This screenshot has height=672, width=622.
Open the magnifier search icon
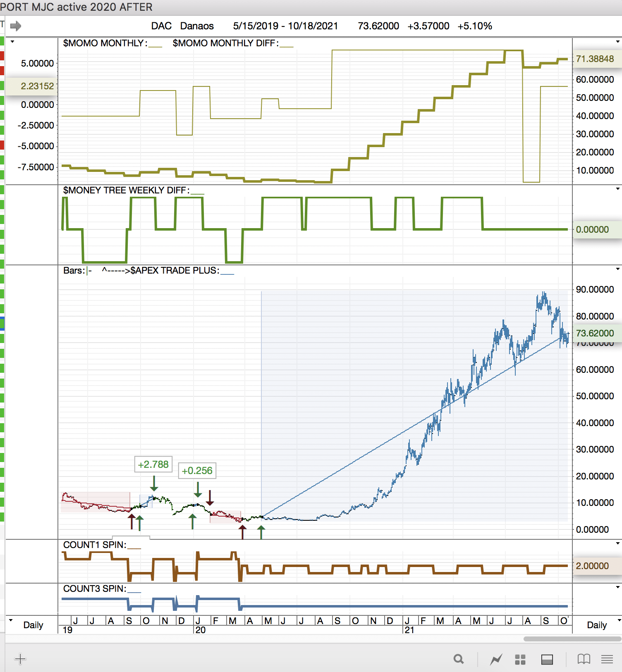pyautogui.click(x=459, y=659)
